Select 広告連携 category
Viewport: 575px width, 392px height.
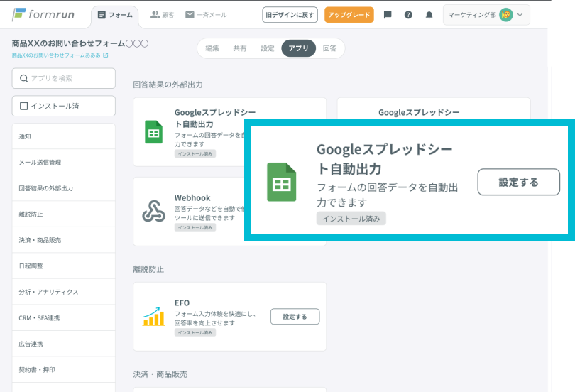[x=64, y=344]
